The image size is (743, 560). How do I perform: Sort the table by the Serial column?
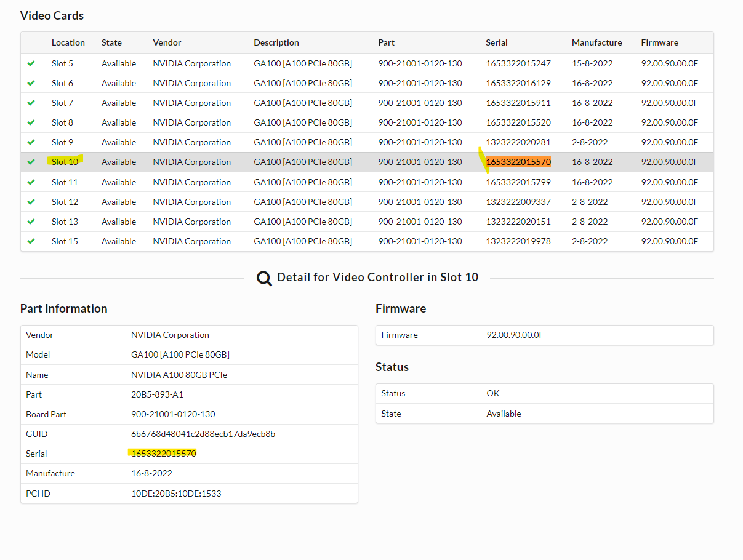tap(497, 42)
